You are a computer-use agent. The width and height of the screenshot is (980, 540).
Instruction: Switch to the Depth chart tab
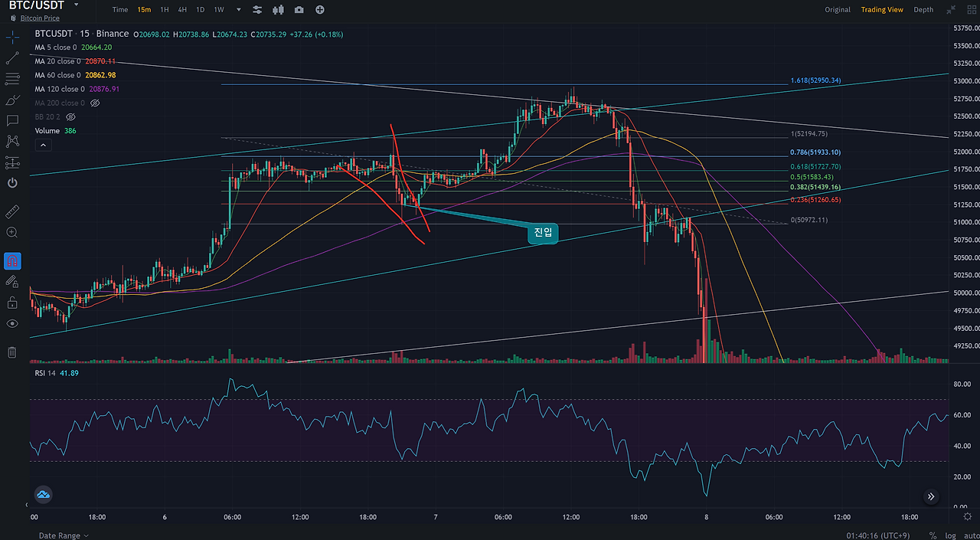point(923,10)
